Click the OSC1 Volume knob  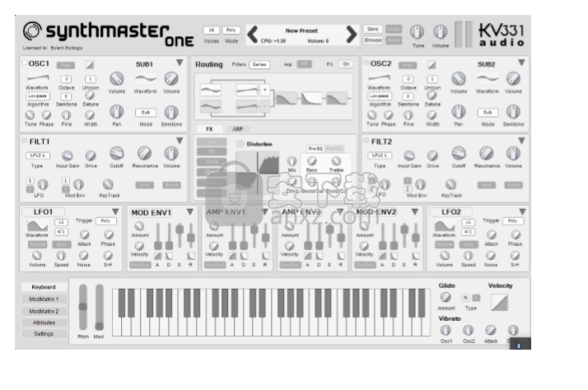[117, 79]
